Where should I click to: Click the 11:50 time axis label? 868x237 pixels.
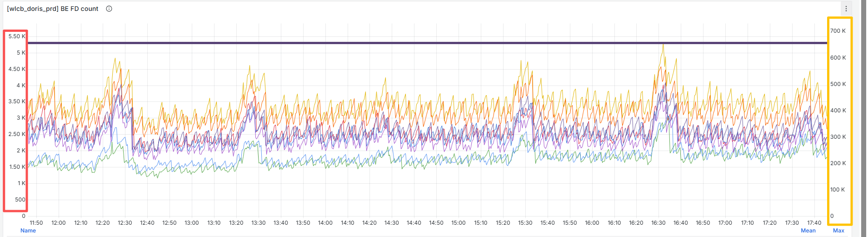[x=36, y=223]
